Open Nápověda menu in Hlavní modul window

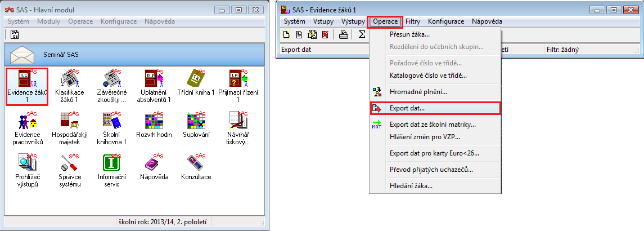point(160,21)
